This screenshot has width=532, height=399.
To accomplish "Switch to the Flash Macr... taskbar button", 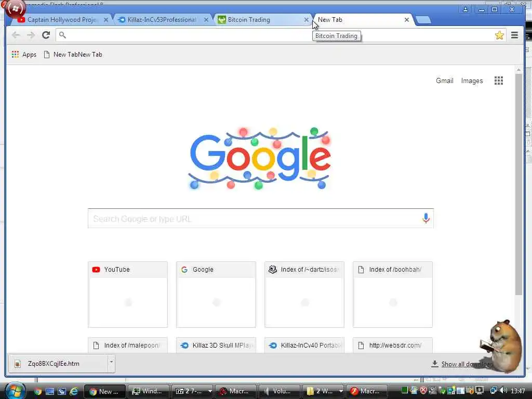I will click(x=367, y=391).
